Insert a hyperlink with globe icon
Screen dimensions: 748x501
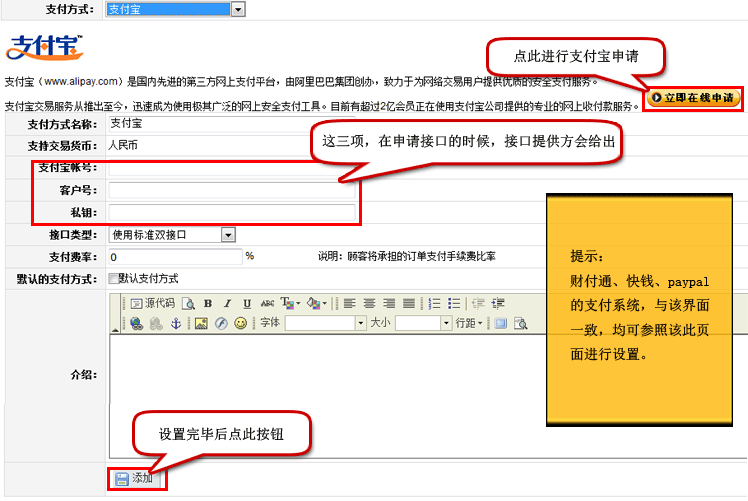[x=136, y=324]
